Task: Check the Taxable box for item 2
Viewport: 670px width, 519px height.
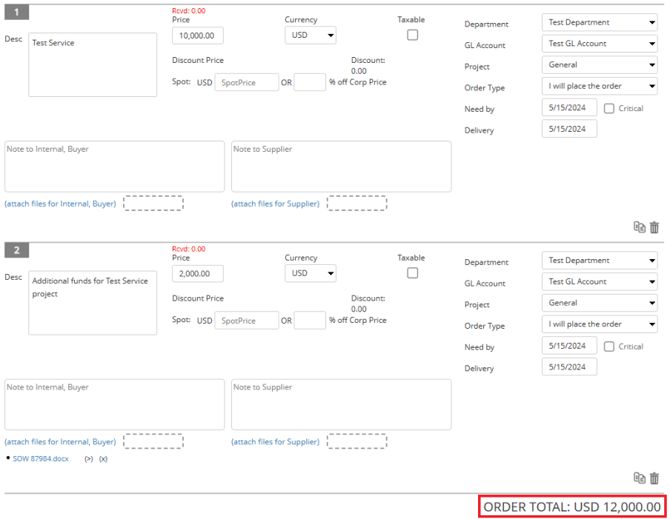Action: [x=412, y=273]
